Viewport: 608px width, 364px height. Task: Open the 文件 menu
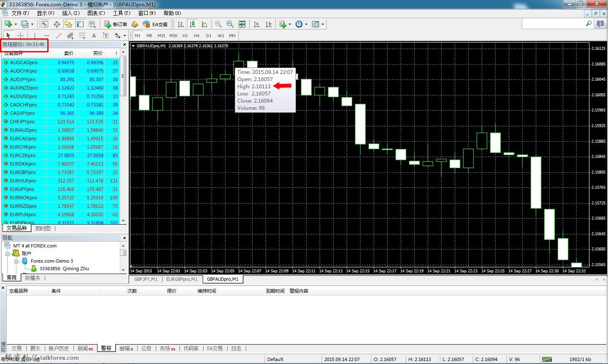pyautogui.click(x=20, y=13)
